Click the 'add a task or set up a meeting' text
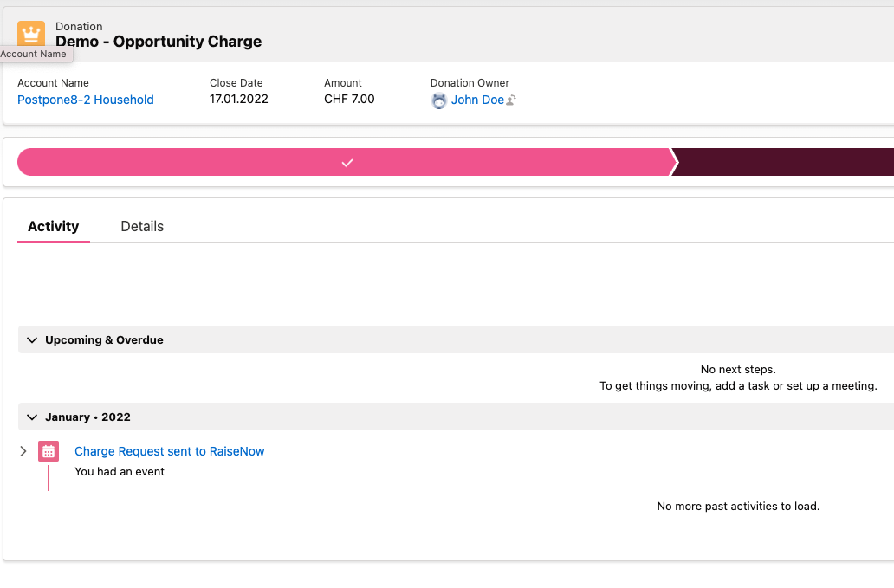894x588 pixels. tap(796, 385)
